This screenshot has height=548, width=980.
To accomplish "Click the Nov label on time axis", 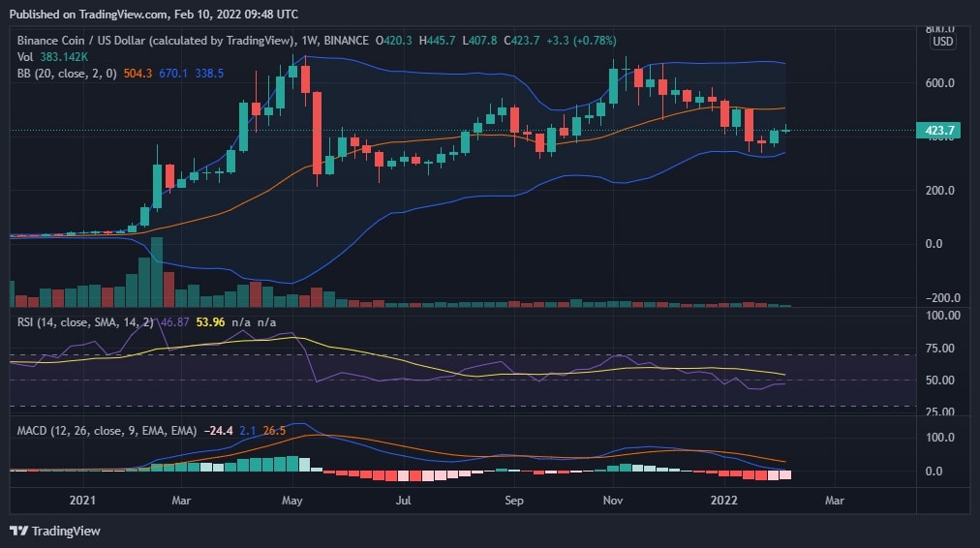I will pos(612,500).
